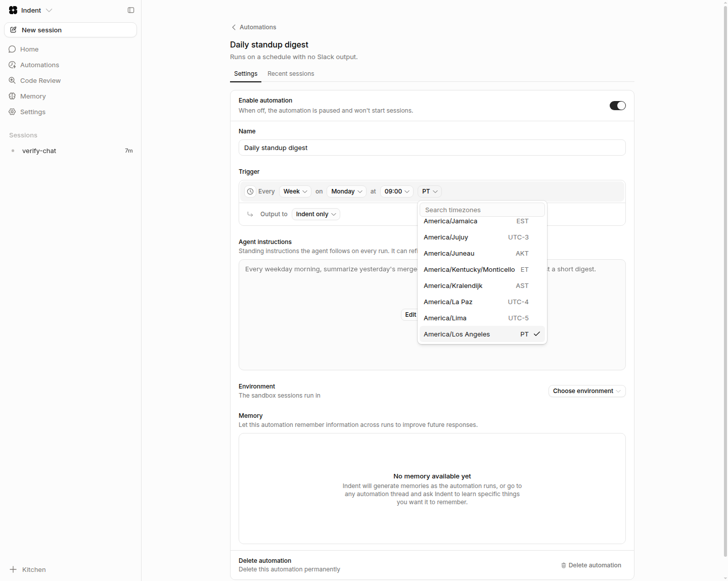The height and width of the screenshot is (581, 728).
Task: Select America/Jamaica EST timezone
Action: pos(482,221)
